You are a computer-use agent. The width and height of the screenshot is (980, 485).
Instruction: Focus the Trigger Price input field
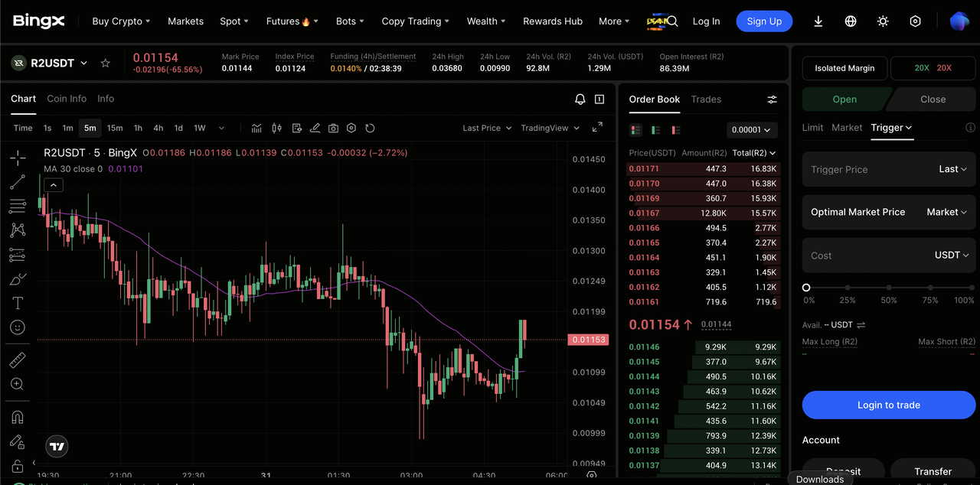[865, 170]
